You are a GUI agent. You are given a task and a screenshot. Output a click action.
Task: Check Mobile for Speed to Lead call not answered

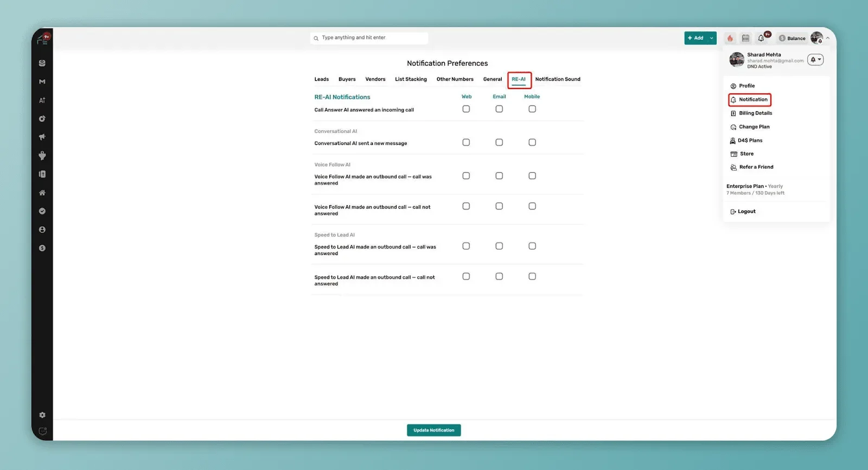pos(532,276)
